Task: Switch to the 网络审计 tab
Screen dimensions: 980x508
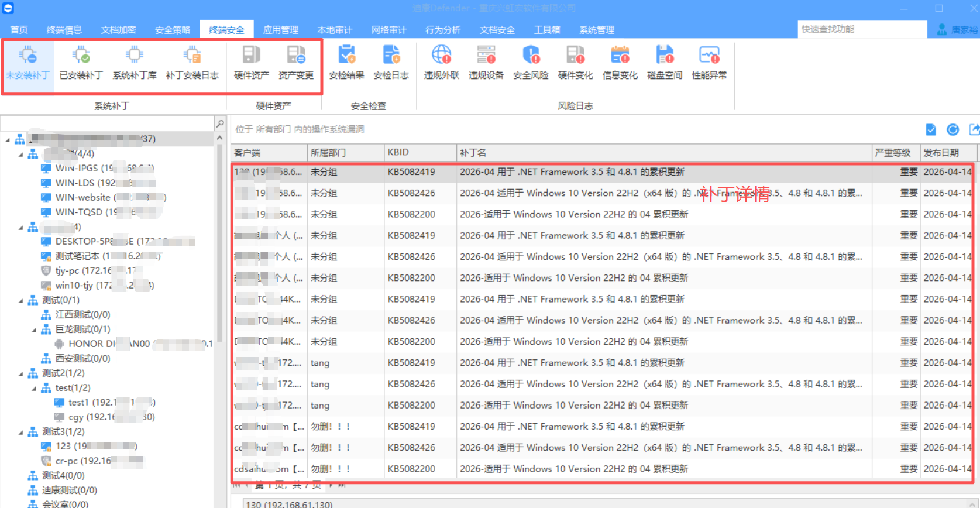Action: coord(389,29)
